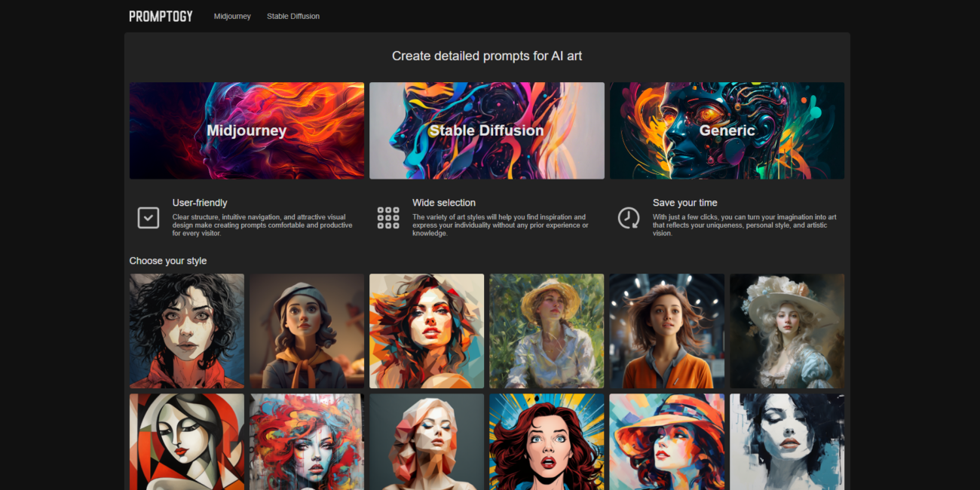Choose the red hair graffiti portrait style

tap(307, 442)
